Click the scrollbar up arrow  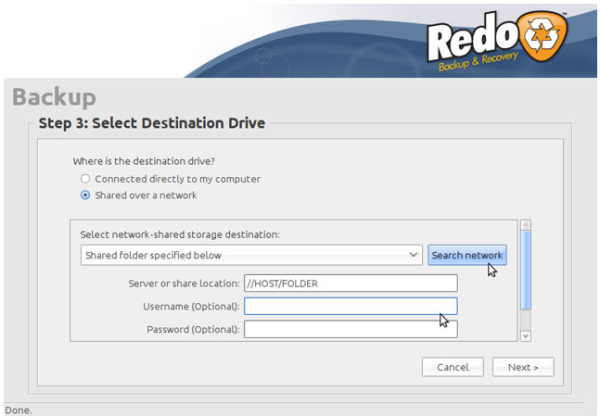pyautogui.click(x=526, y=225)
